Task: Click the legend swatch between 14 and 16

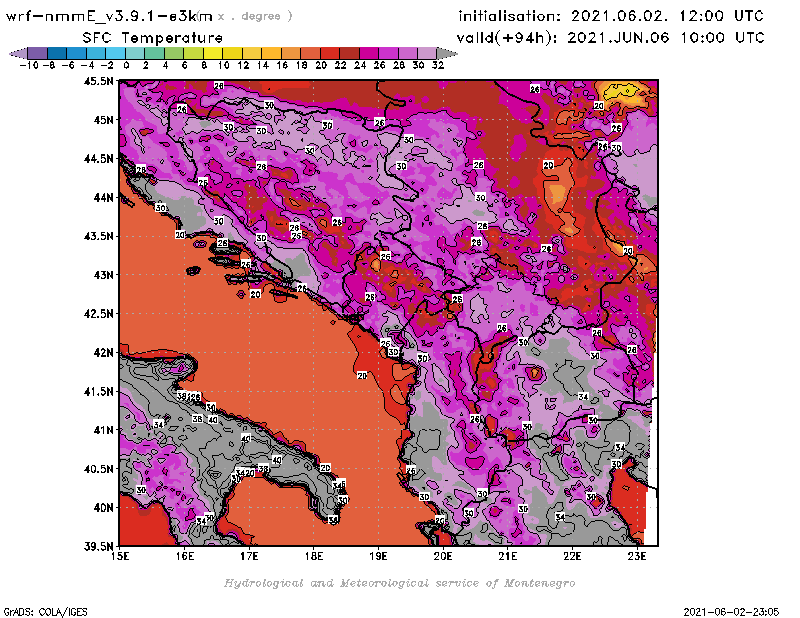Action: tap(271, 53)
